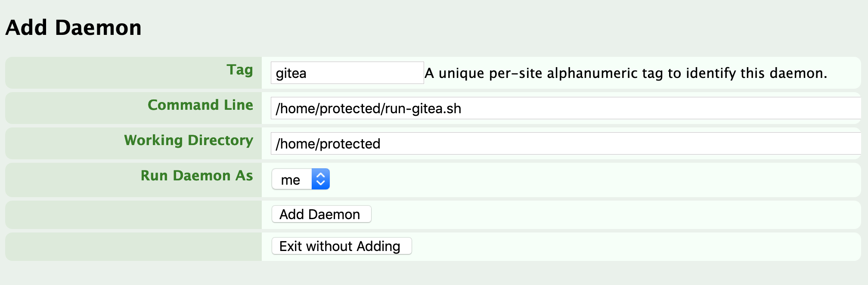Click the Tag field containing gitea
The width and height of the screenshot is (868, 285).
347,73
